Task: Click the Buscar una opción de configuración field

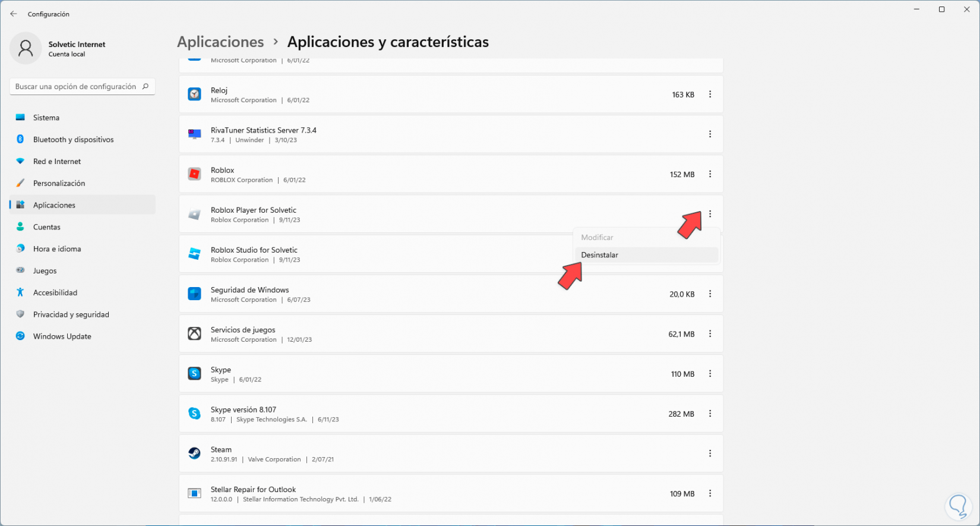Action: [x=75, y=86]
